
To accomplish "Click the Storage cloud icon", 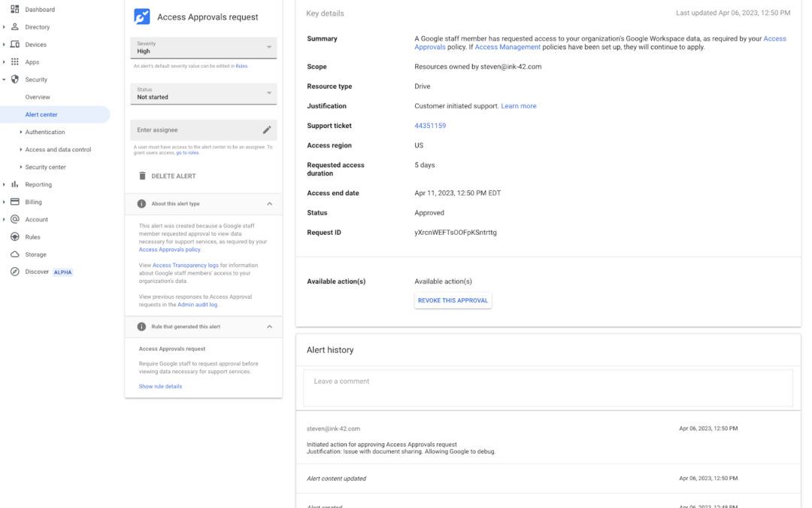I will [14, 254].
